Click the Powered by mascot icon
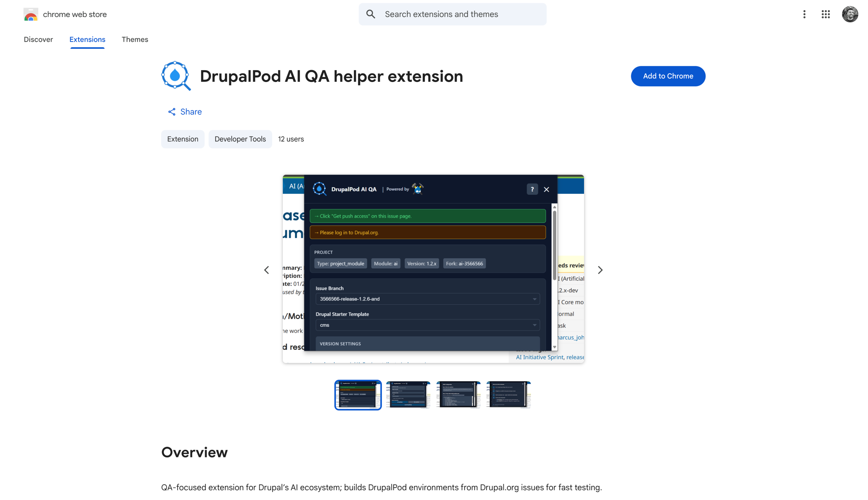Image resolution: width=868 pixels, height=500 pixels. [418, 189]
